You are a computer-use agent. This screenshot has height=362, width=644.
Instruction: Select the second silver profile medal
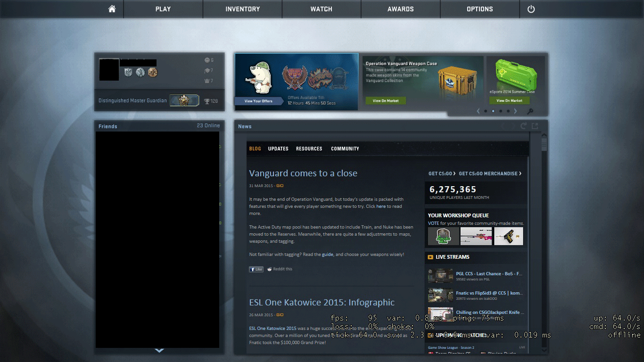[x=140, y=72]
